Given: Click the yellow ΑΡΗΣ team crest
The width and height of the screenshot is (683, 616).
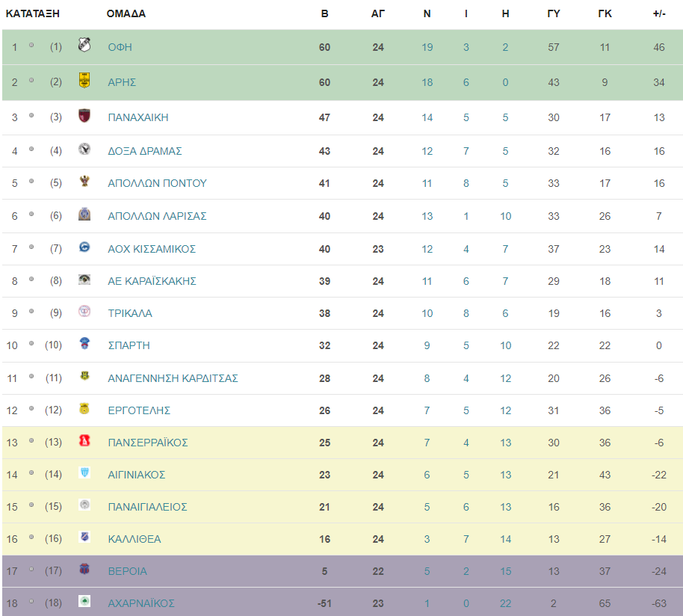Looking at the screenshot, I should pos(84,80).
